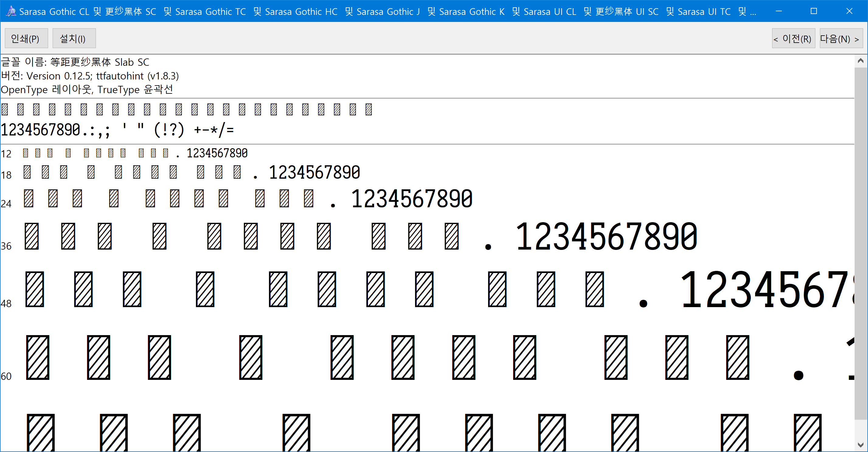Click the largest glyph row at window bottom
868x452 pixels.
pos(303,433)
